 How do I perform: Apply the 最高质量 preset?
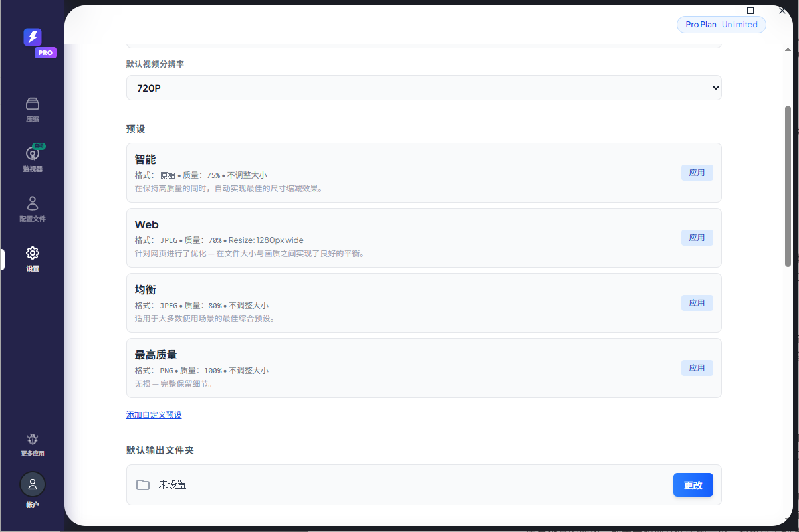pos(697,368)
